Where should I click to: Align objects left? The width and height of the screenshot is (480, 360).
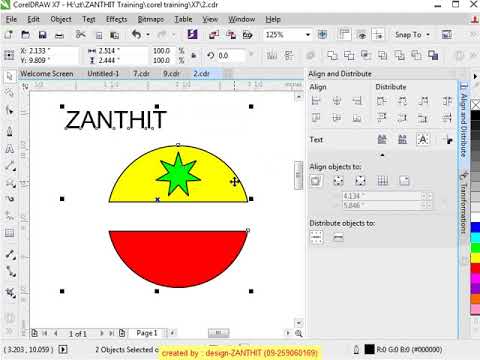tap(316, 101)
